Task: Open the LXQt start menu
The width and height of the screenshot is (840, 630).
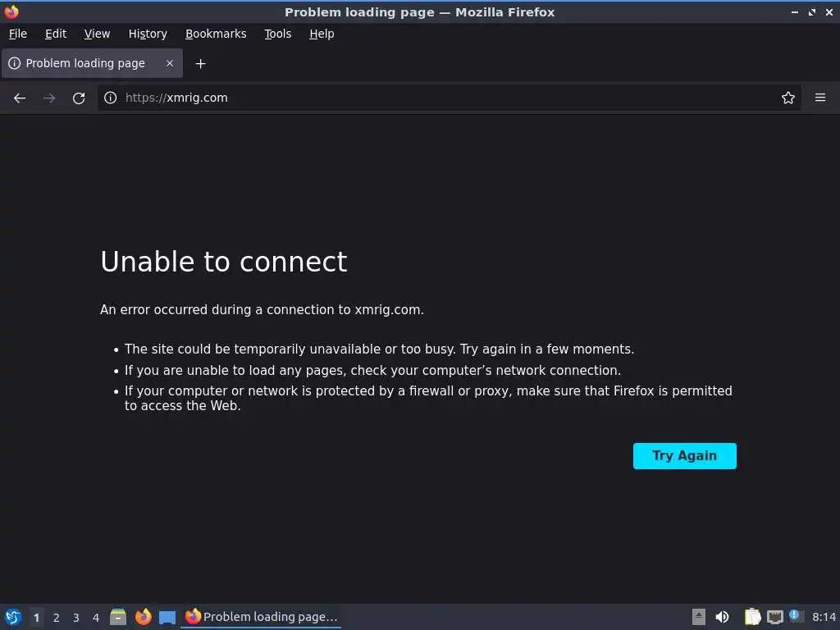Action: tap(13, 617)
